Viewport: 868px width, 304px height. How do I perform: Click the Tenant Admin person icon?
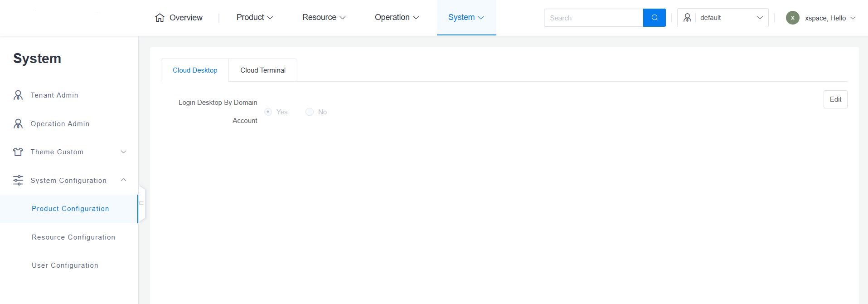(18, 95)
